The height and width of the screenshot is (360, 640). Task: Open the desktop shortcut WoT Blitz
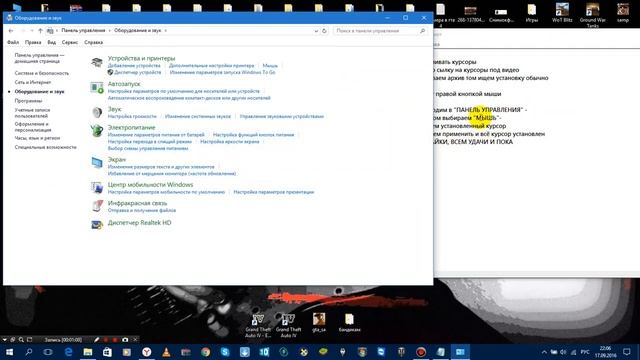point(562,13)
